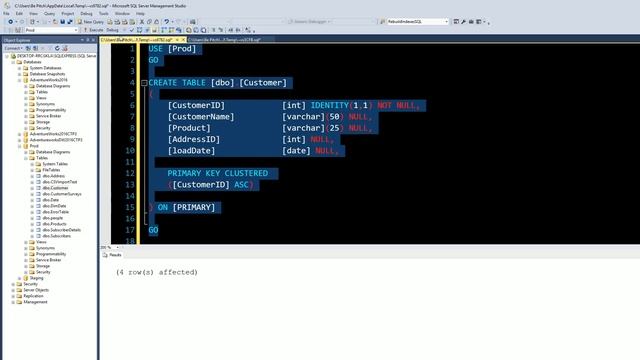
Task: Open the Query menu
Action: (49, 13)
